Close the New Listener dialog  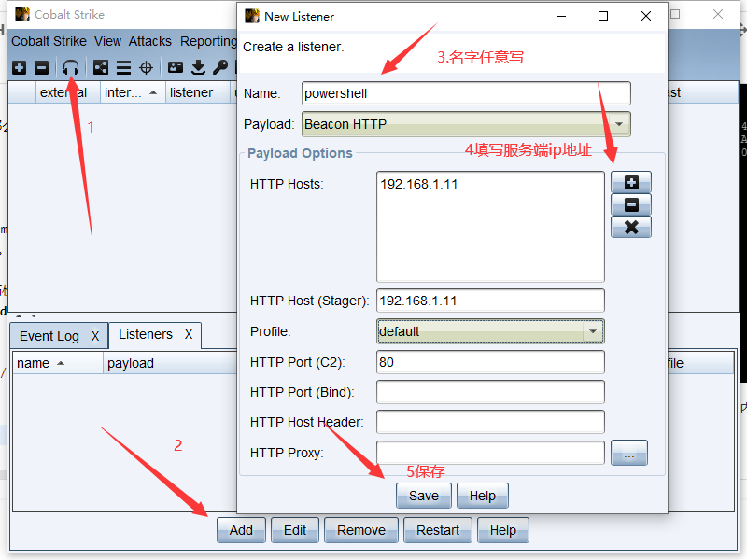[x=646, y=16]
